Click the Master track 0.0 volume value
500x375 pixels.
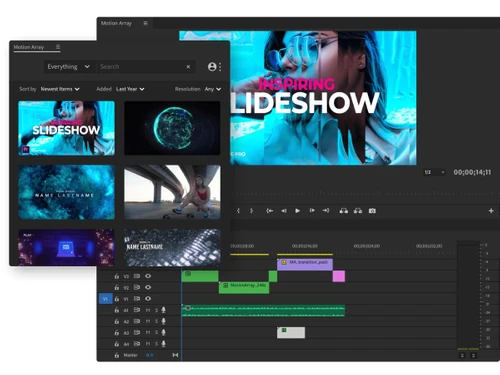[150, 355]
